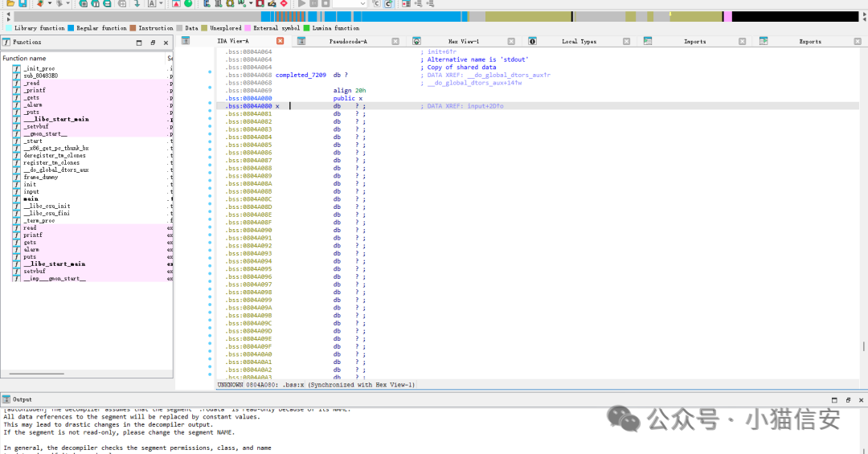Screen dimensions: 868x454
Task: Save database using the floppy disk icon
Action: (23, 3)
